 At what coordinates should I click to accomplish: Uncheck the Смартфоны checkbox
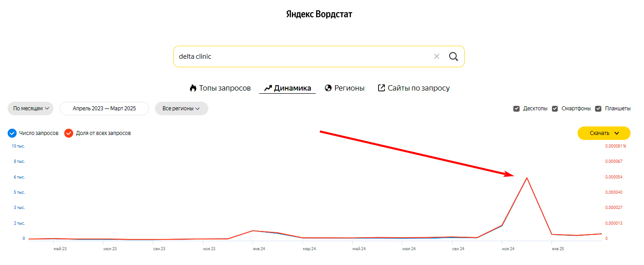coord(555,109)
